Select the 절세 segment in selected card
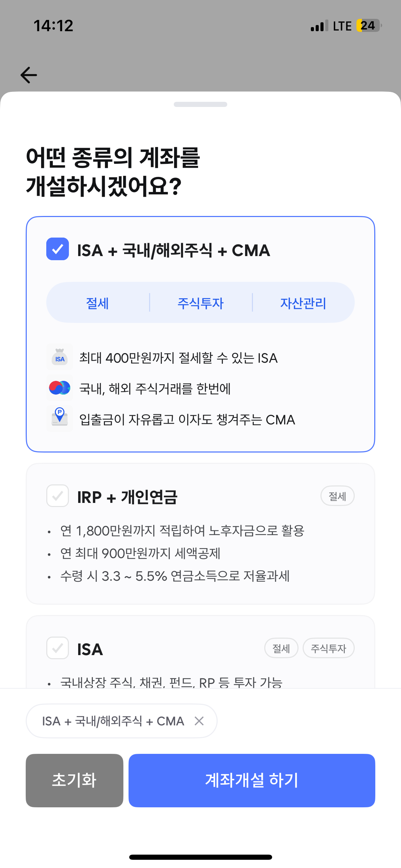 click(98, 303)
